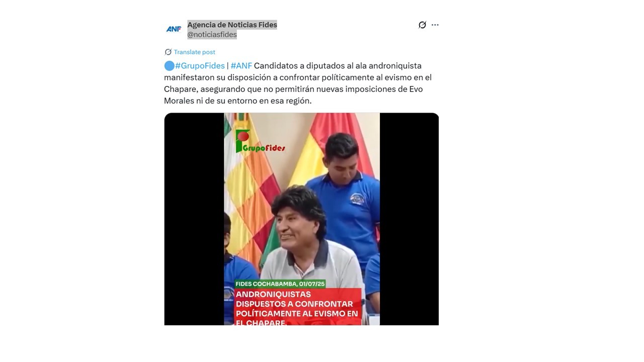Click the Grok icon beside the more menu
Image resolution: width=644 pixels, height=362 pixels.
point(422,25)
